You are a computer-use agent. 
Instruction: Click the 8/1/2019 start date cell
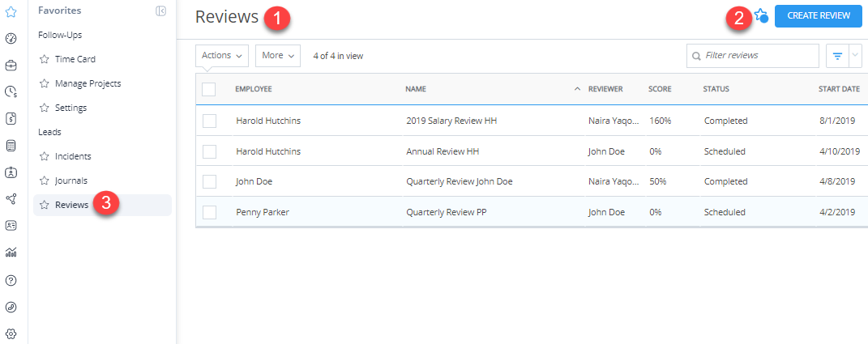click(837, 121)
